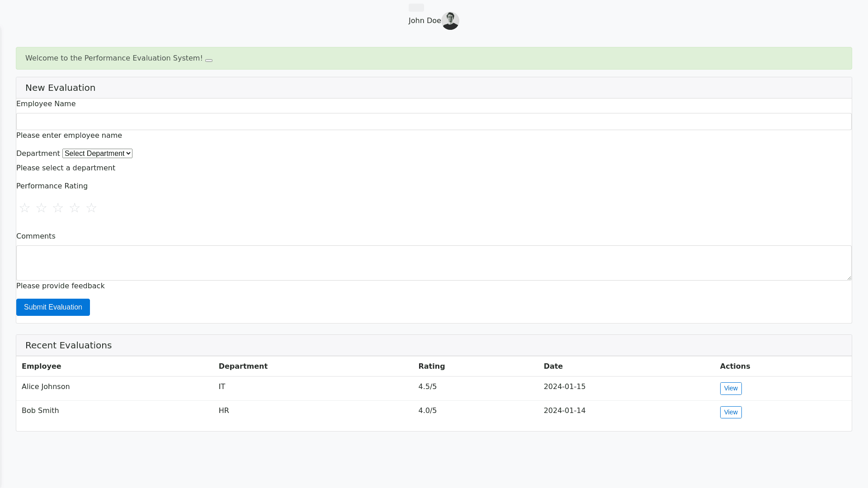Click the Department column header
This screenshot has height=488, width=868.
click(x=243, y=366)
